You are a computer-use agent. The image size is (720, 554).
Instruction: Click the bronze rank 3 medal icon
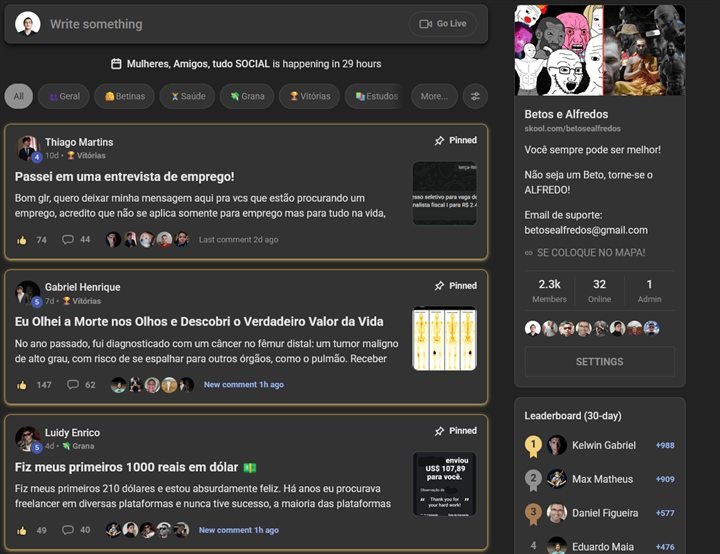tap(533, 514)
